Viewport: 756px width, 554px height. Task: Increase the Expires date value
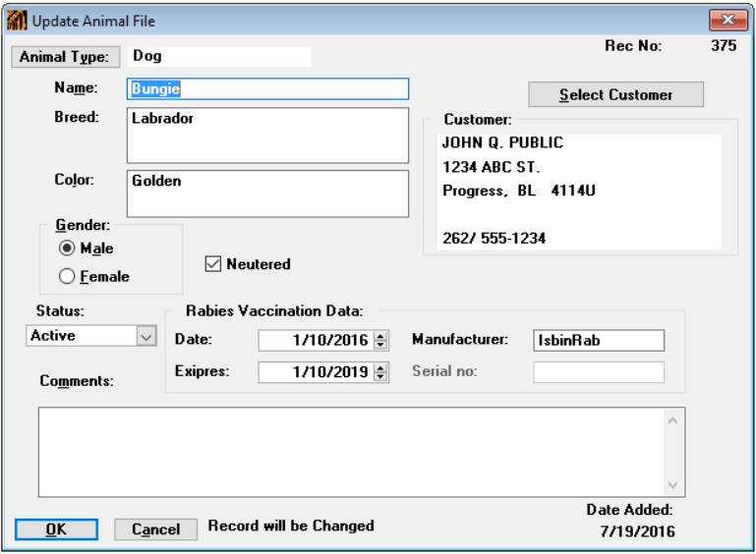click(x=382, y=367)
